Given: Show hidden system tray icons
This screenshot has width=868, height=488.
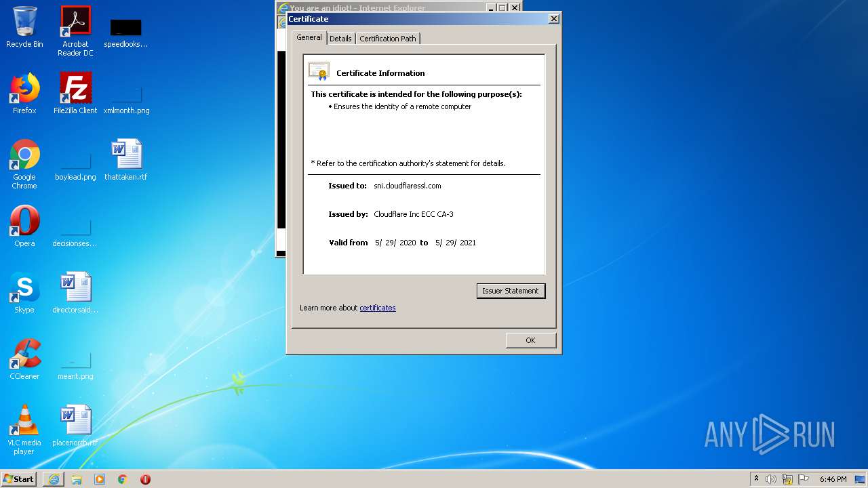Looking at the screenshot, I should (756, 479).
